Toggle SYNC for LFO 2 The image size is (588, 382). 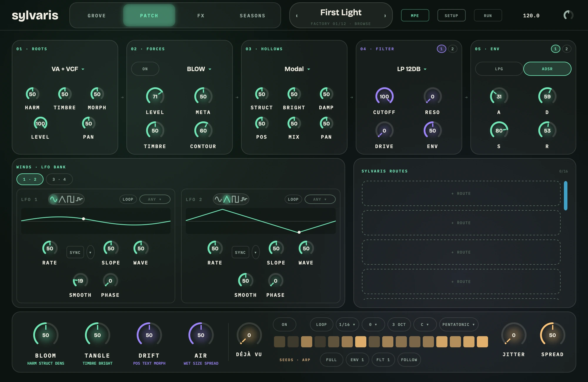(x=240, y=252)
